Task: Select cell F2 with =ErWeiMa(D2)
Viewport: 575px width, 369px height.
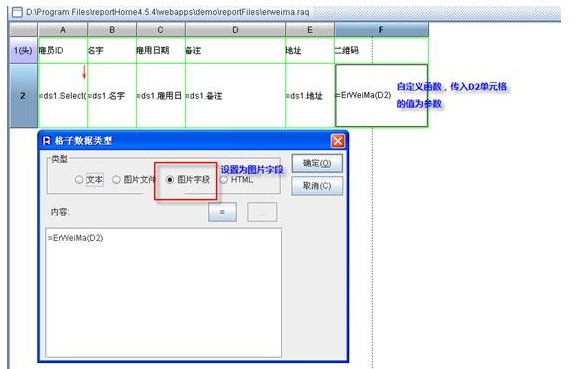Action: pos(381,96)
